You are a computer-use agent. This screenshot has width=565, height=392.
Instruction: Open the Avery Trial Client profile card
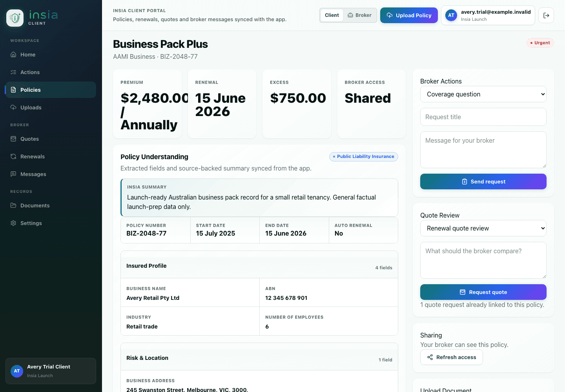point(51,371)
